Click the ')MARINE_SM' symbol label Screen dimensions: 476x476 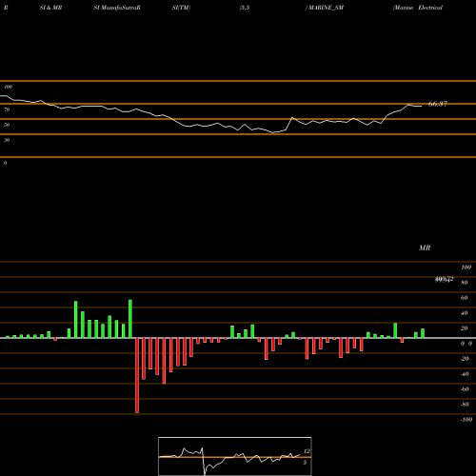325,8
